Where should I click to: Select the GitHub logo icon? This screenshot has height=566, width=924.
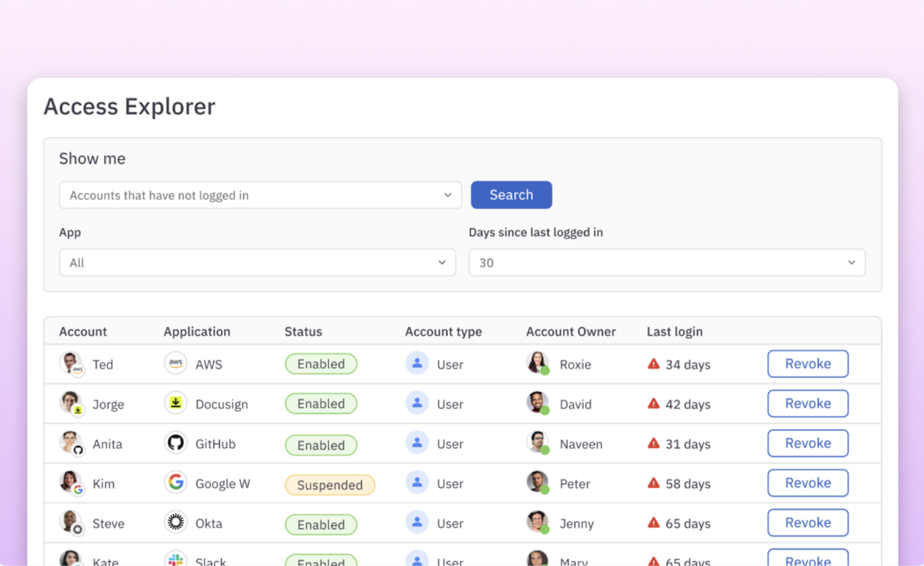175,442
